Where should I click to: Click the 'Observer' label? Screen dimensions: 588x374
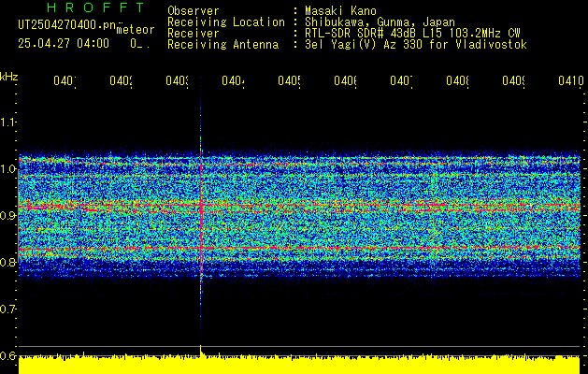click(x=194, y=11)
